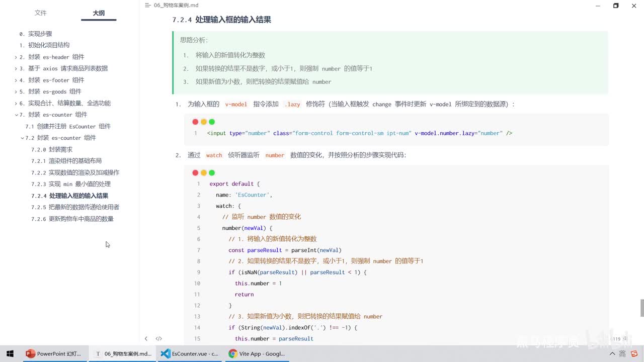Expand outline item 4. 封装 es-footer 组件
Screen dimensions: 644x362
point(16,80)
